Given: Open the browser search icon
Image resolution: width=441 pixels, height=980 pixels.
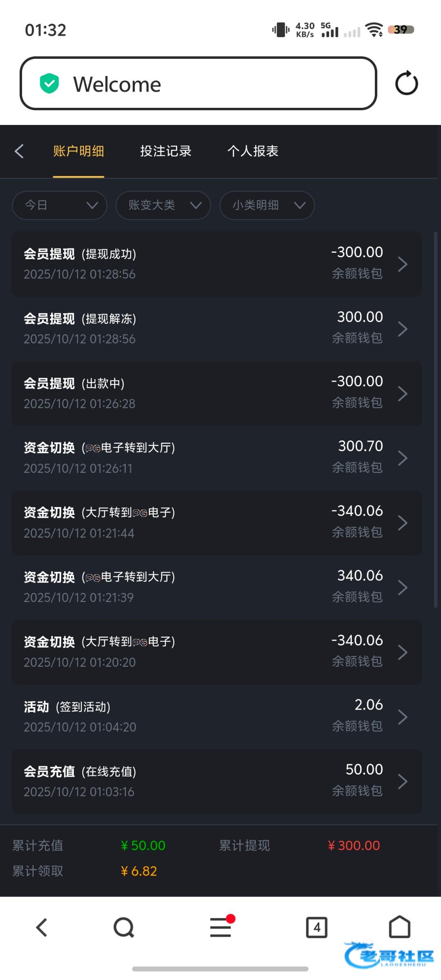Looking at the screenshot, I should pyautogui.click(x=124, y=927).
